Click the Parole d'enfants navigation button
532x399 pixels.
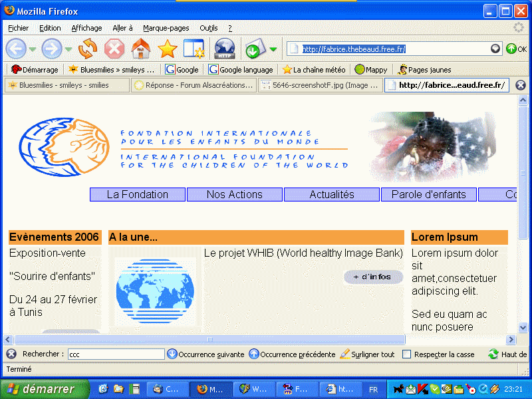[x=428, y=194]
